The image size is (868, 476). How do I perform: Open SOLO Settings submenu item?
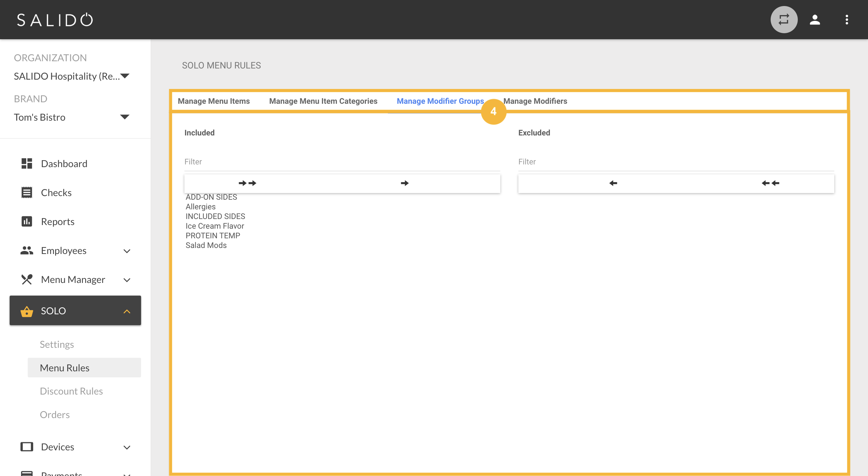pos(57,344)
